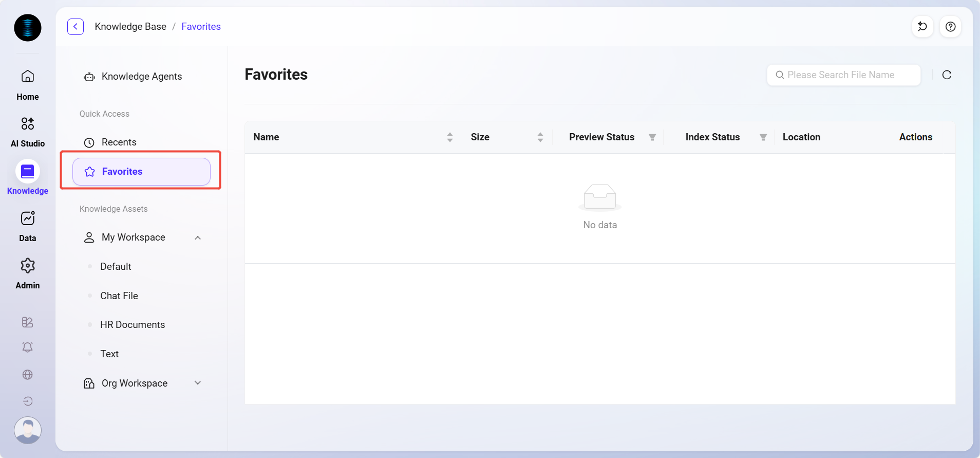The width and height of the screenshot is (980, 458).
Task: Collapse the My Workspace section
Action: pyautogui.click(x=198, y=237)
